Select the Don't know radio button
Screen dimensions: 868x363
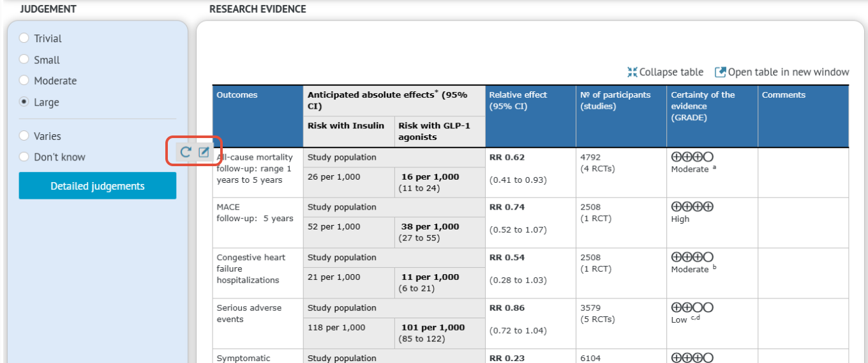click(24, 157)
